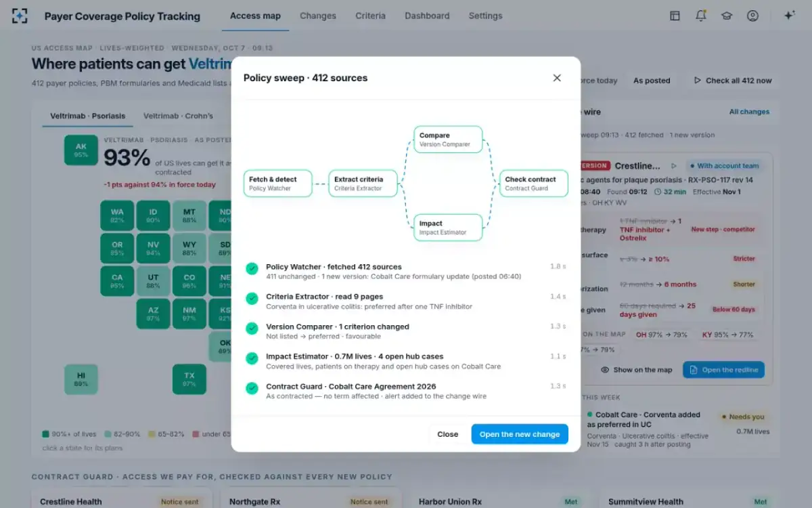
Task: Select the Extract criteria node
Action: click(363, 184)
